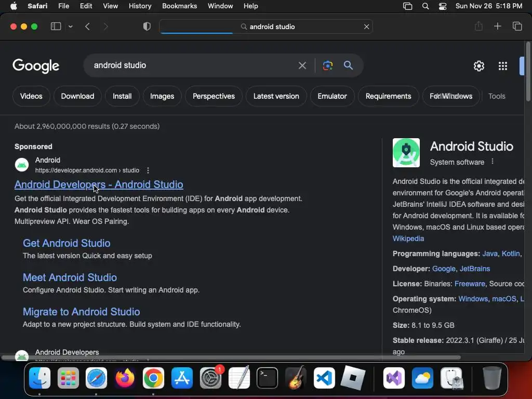Image resolution: width=532 pixels, height=399 pixels.
Task: Select the Install filter chip
Action: coord(122,96)
